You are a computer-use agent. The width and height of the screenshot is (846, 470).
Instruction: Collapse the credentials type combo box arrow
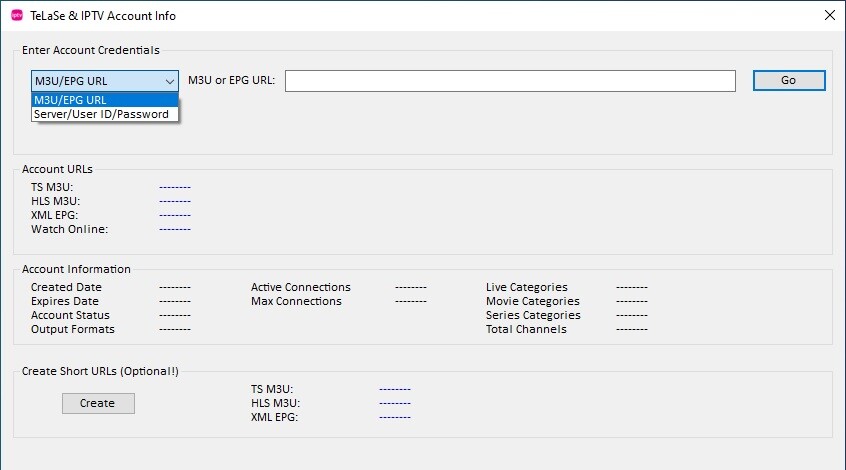tap(169, 81)
